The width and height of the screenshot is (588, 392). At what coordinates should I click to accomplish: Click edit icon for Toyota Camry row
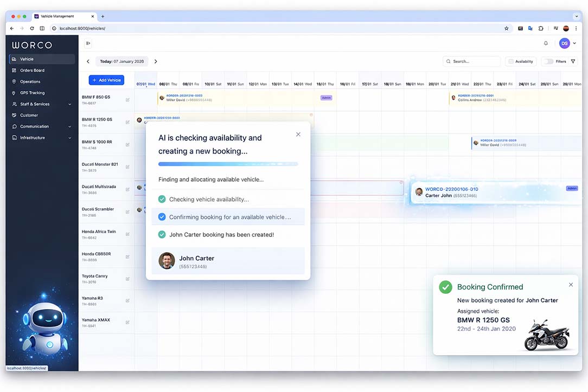[127, 279]
